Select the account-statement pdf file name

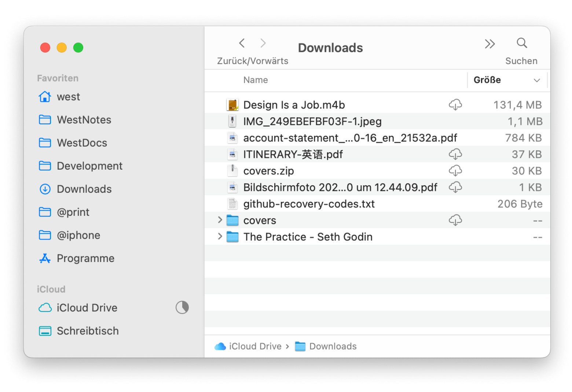(350, 138)
